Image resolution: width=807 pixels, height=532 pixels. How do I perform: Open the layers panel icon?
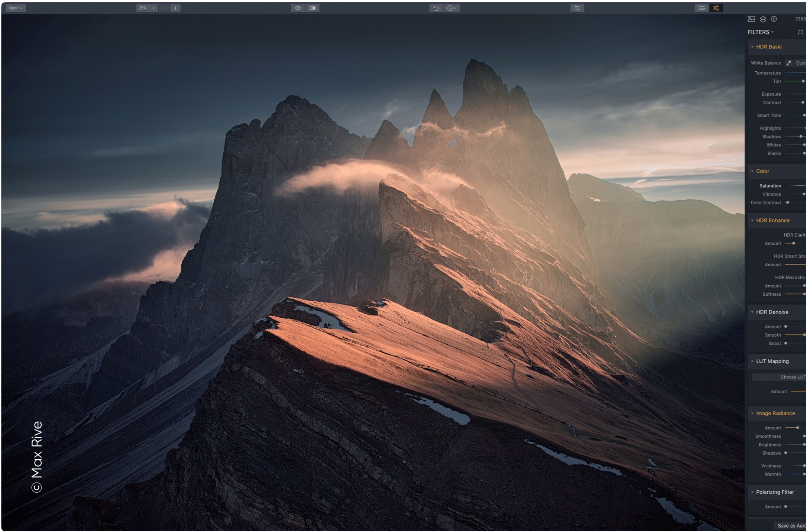tap(763, 19)
